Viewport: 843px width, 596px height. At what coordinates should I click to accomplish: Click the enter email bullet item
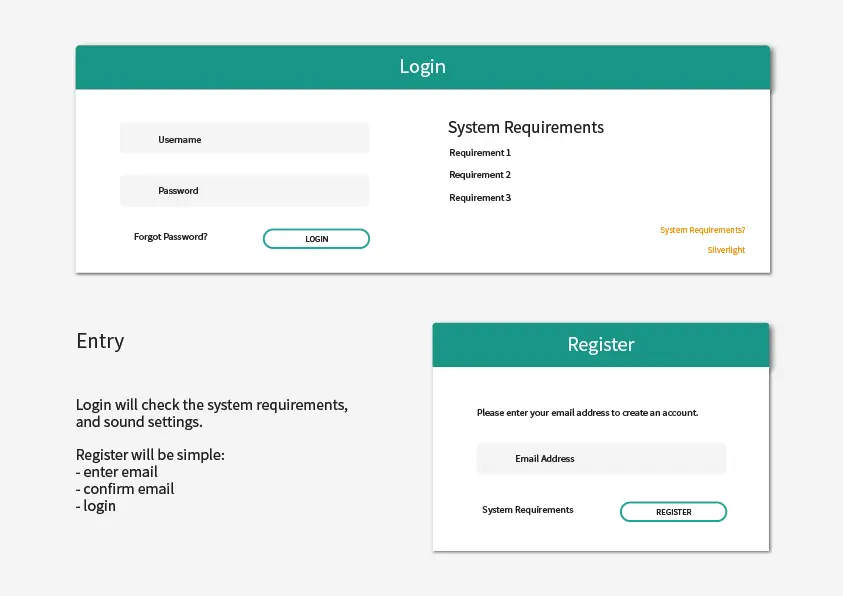pos(116,471)
